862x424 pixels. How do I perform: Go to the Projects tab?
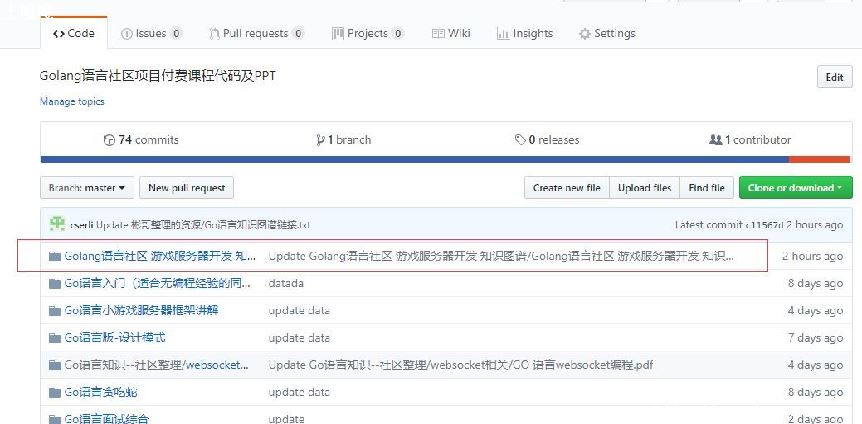[368, 34]
